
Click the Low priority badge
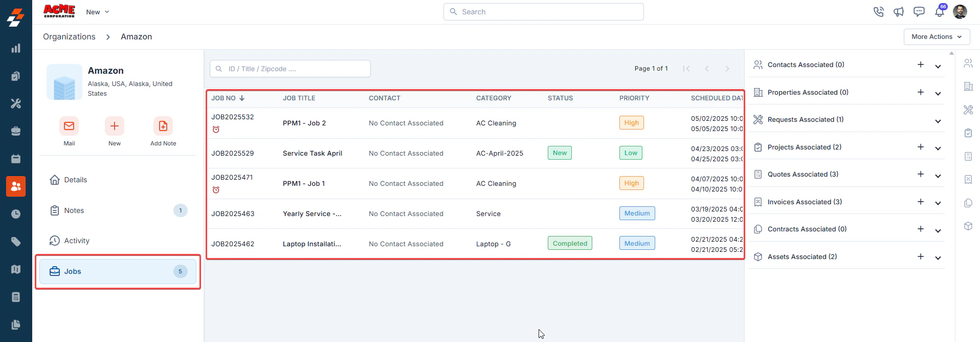tap(631, 153)
